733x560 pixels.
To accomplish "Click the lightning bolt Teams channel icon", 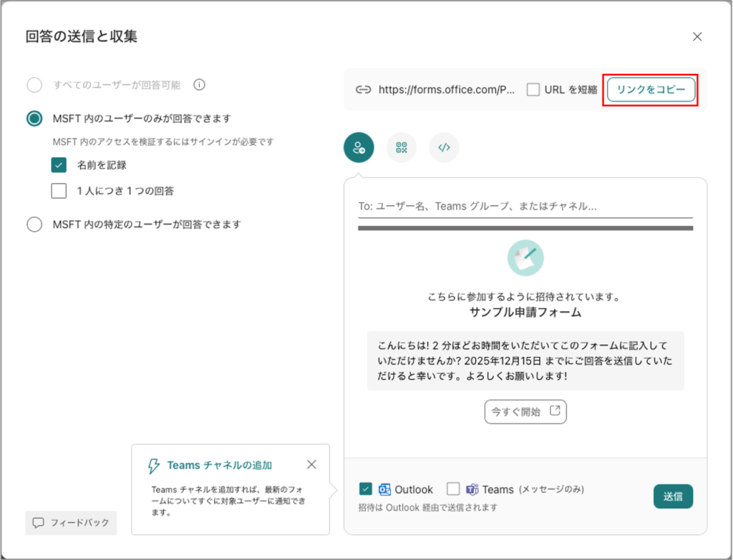I will (153, 466).
